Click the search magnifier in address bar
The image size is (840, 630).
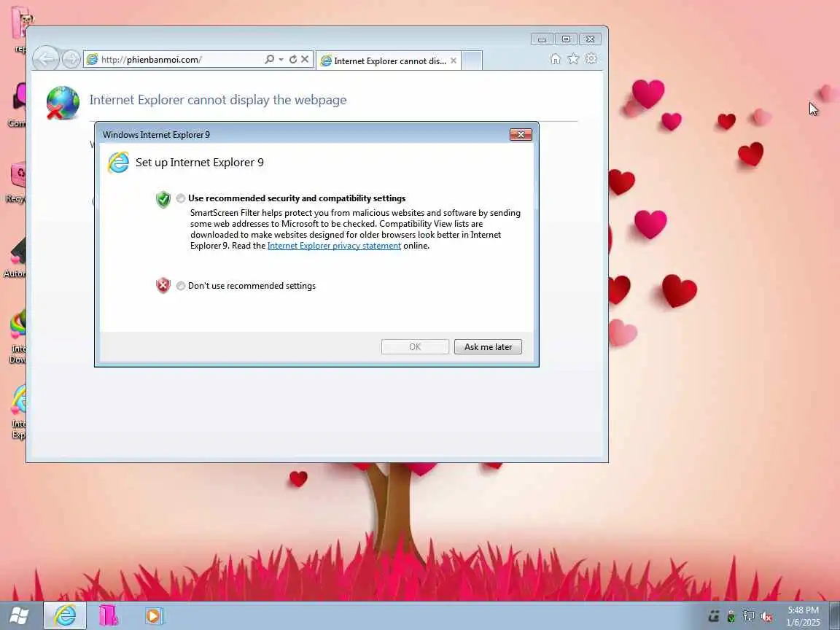tap(269, 60)
